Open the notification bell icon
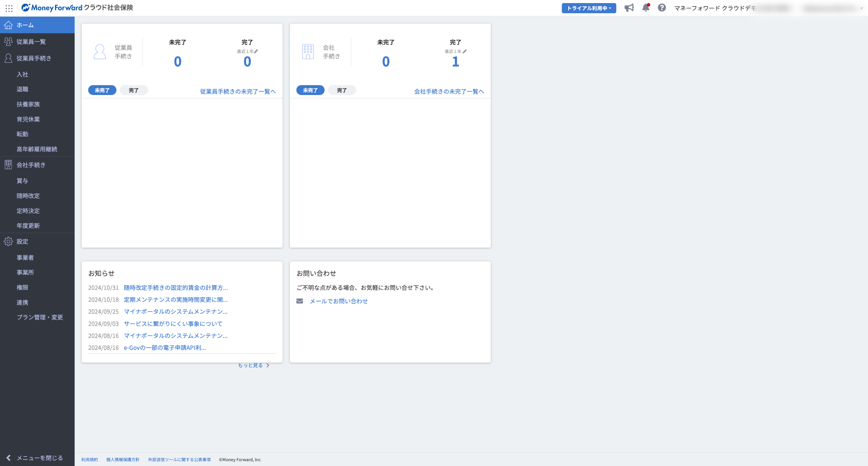The height and width of the screenshot is (466, 868). [x=646, y=8]
